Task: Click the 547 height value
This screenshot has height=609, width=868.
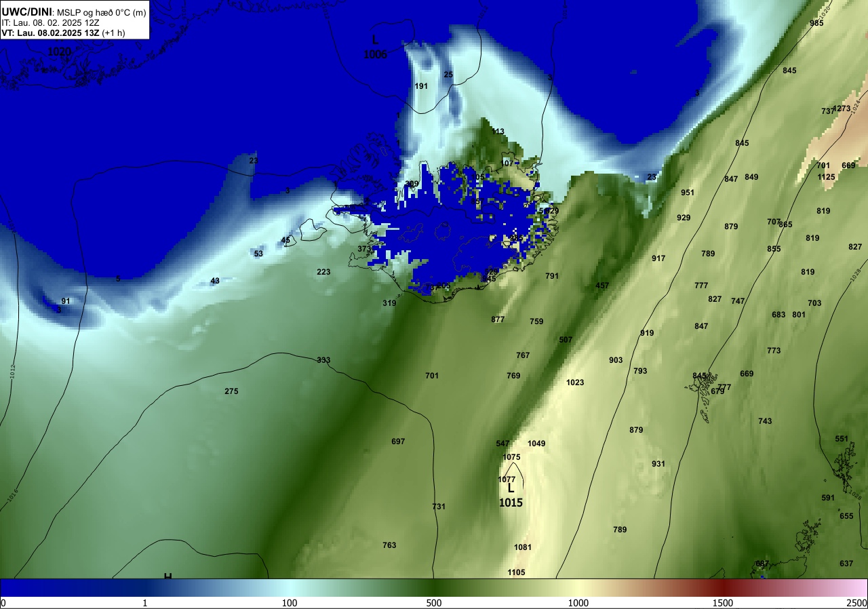Action: tap(502, 444)
